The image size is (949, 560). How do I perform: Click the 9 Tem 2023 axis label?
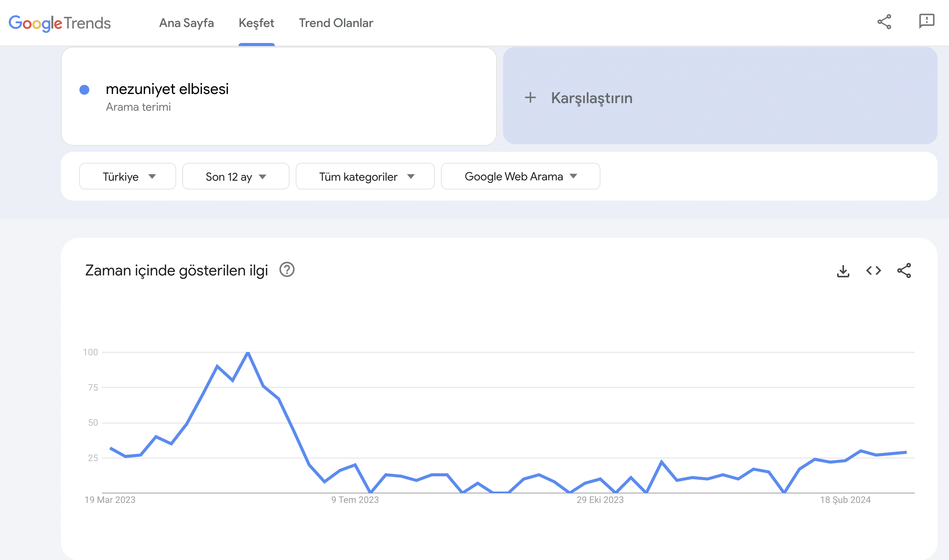[x=355, y=500]
